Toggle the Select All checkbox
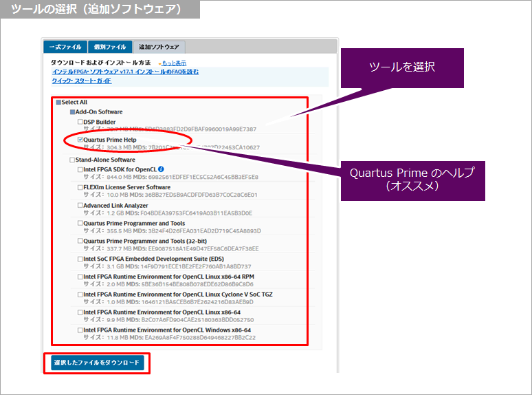Image resolution: width=532 pixels, height=395 pixels. coord(58,103)
